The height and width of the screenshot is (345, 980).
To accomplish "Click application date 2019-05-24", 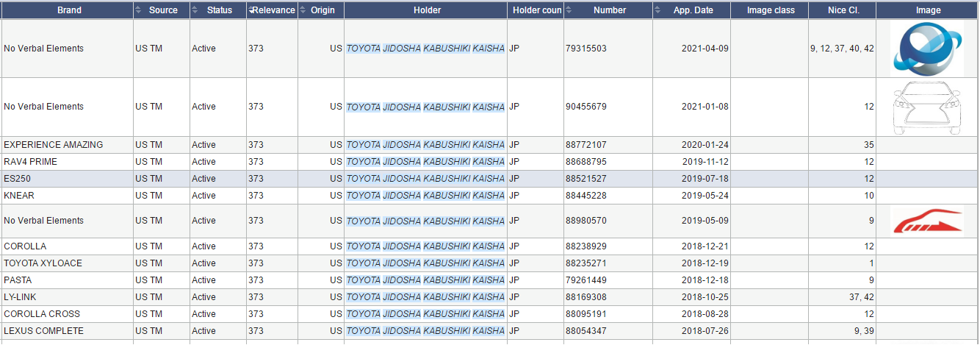I will [705, 196].
